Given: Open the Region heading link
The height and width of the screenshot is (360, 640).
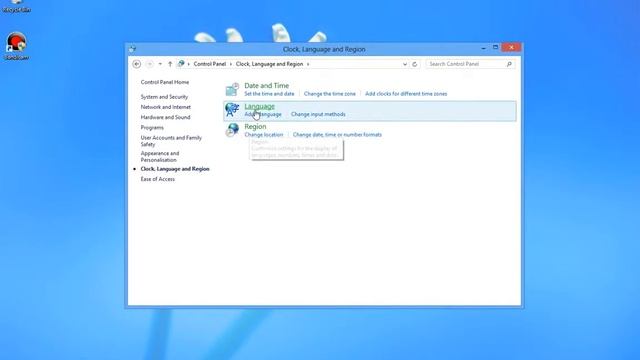Looking at the screenshot, I should [255, 127].
